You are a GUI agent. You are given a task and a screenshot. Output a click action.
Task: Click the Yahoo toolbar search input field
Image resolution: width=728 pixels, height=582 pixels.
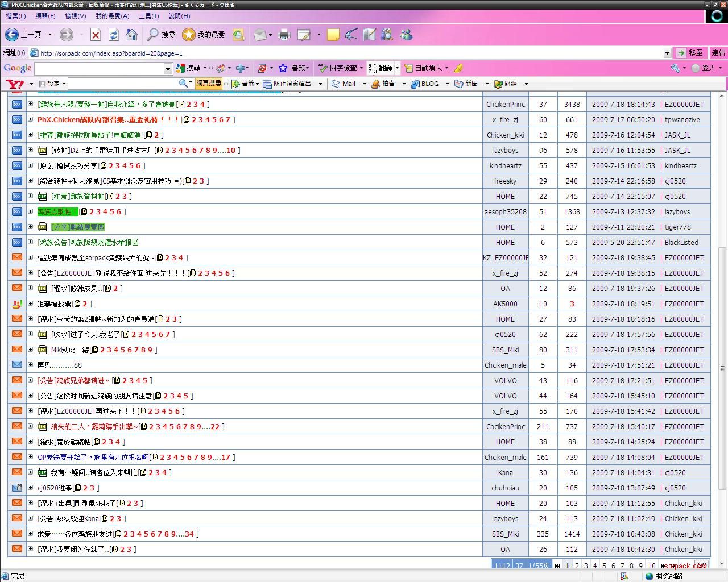122,84
